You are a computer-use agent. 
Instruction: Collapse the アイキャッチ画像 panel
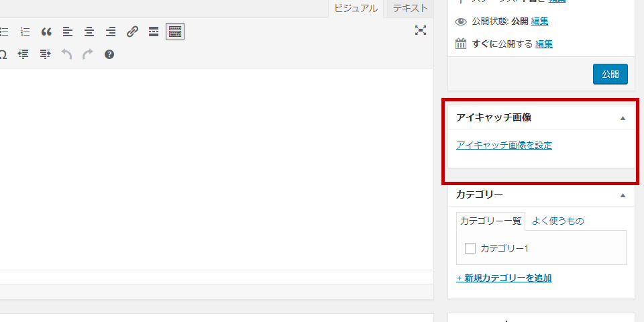(x=623, y=117)
